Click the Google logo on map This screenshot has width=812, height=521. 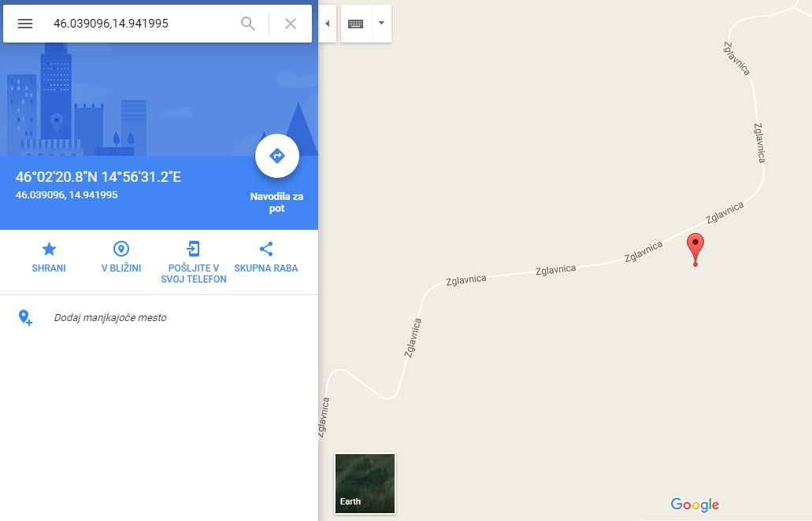tap(695, 504)
